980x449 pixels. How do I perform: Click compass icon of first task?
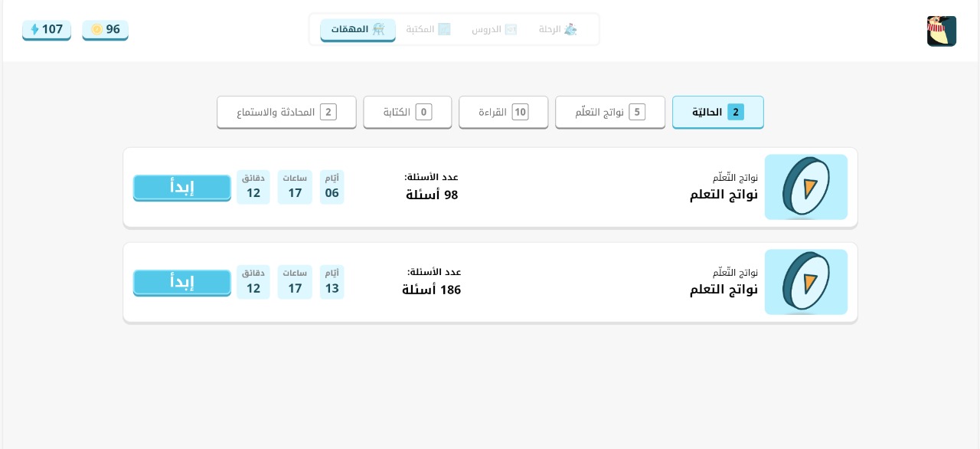(x=805, y=187)
